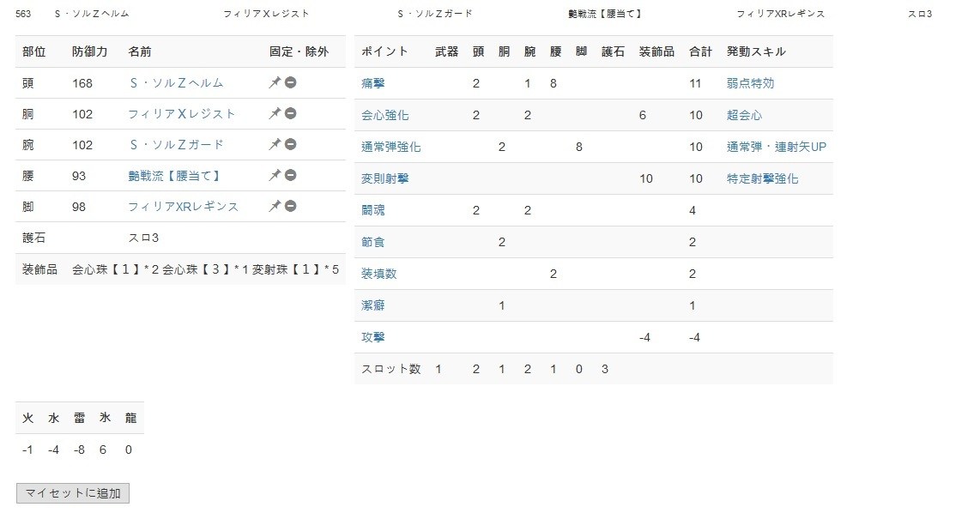Open the フィリアXレジスト link in the equipment table

click(182, 114)
